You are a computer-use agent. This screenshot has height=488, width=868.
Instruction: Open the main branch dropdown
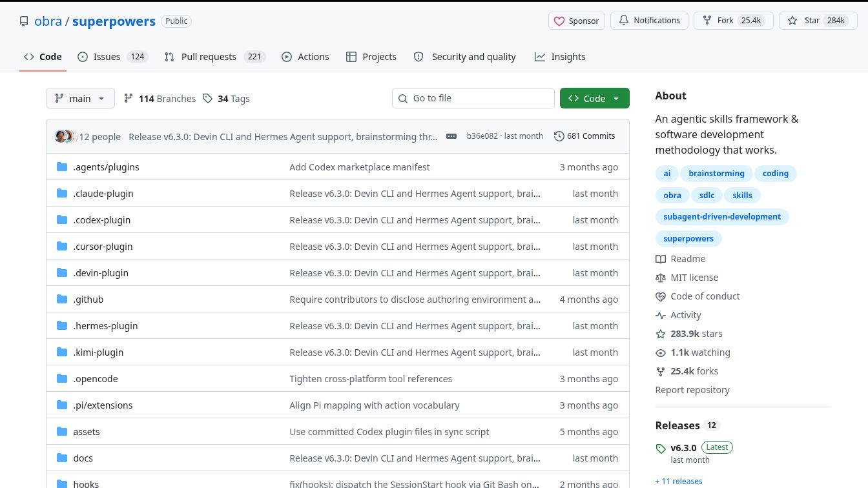[80, 98]
